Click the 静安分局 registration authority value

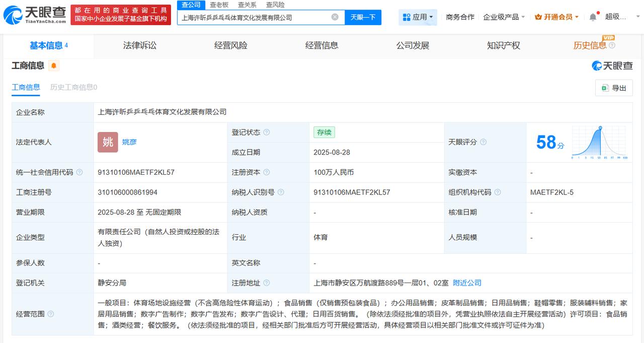(112, 283)
